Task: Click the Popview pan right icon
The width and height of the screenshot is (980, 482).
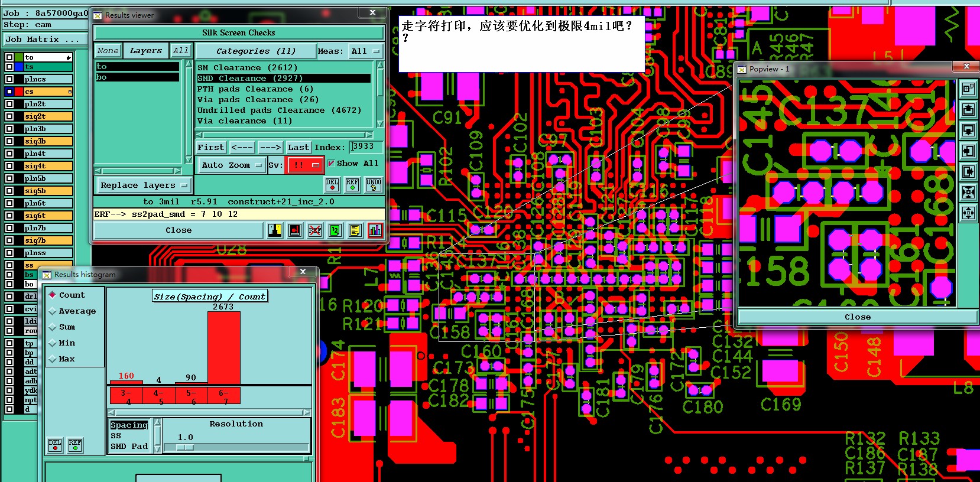Action: pos(968,171)
